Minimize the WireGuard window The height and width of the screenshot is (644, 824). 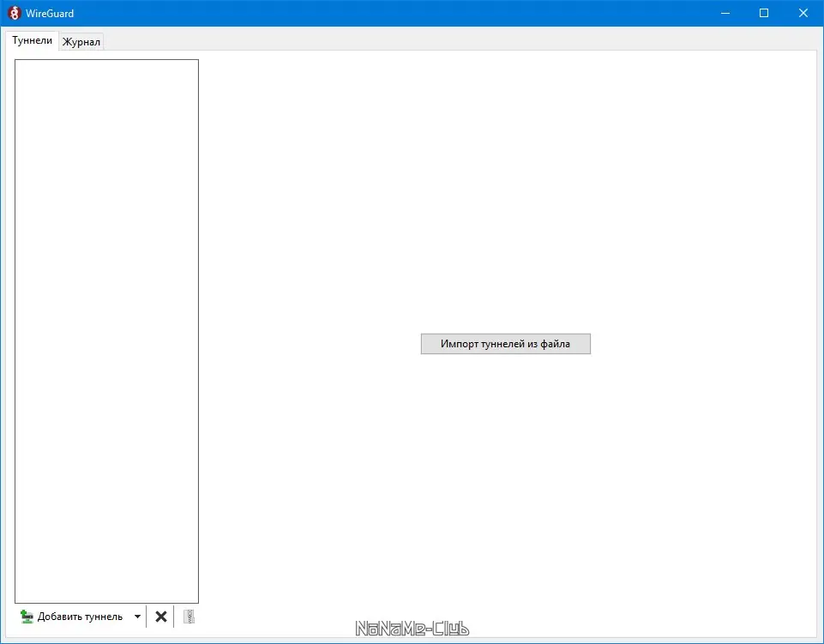click(x=725, y=13)
